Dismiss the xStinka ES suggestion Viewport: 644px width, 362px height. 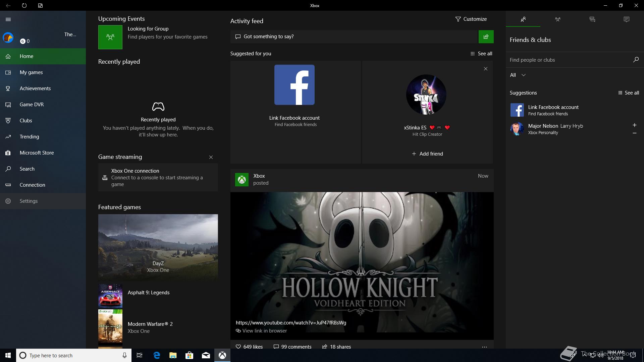(486, 69)
